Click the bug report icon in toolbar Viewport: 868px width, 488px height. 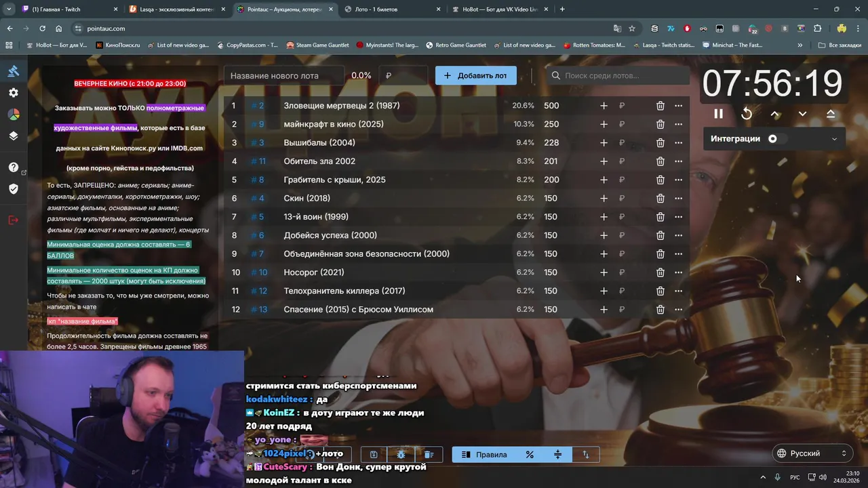pyautogui.click(x=401, y=455)
